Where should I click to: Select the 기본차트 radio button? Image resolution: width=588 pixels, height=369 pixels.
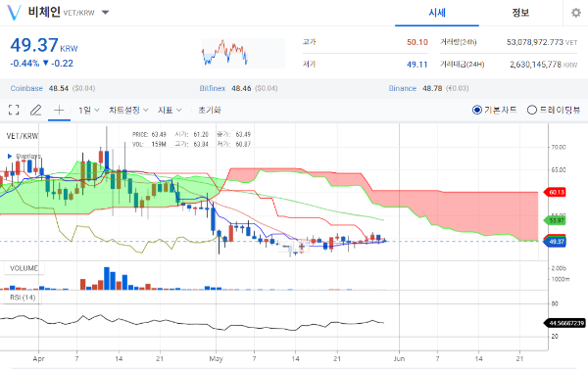tap(477, 110)
